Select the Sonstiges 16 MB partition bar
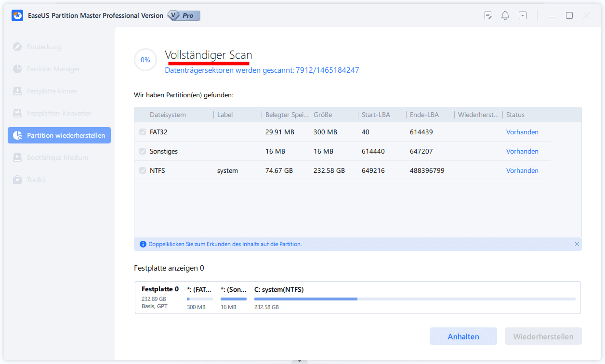 click(234, 299)
